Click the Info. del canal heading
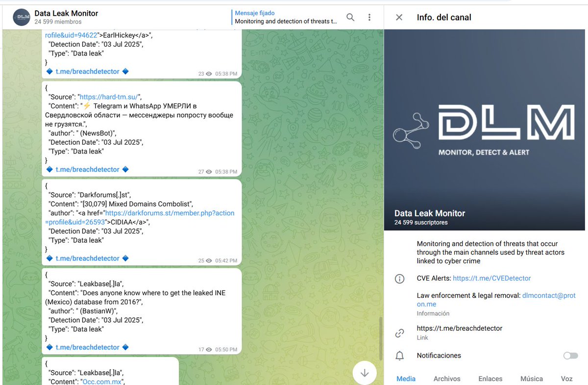Viewport: 588px width, 385px height. (x=444, y=17)
